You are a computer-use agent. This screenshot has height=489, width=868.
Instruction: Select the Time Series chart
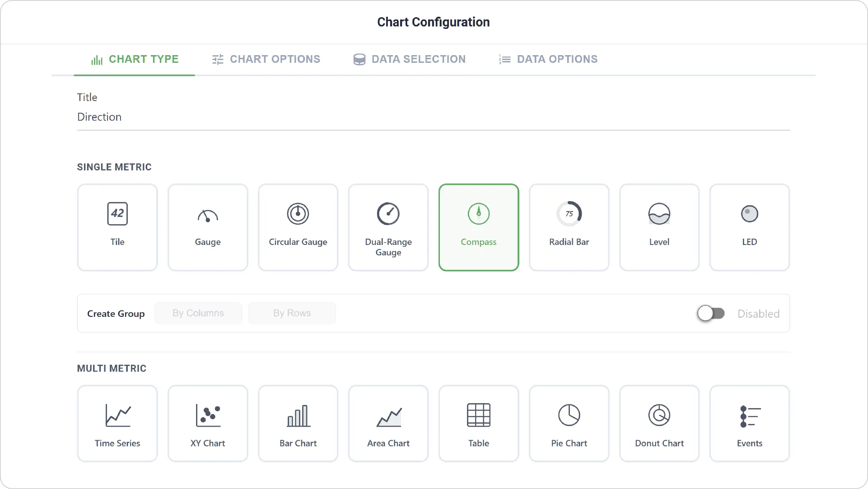pyautogui.click(x=117, y=423)
